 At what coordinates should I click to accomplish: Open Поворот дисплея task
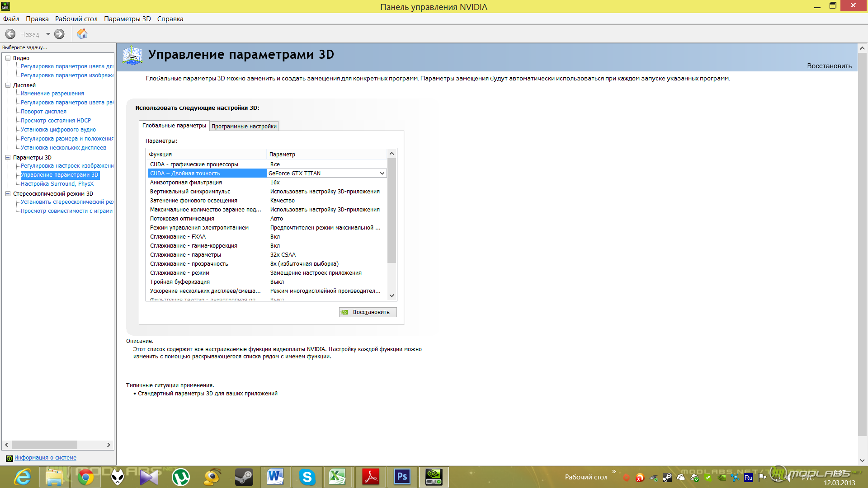click(43, 112)
